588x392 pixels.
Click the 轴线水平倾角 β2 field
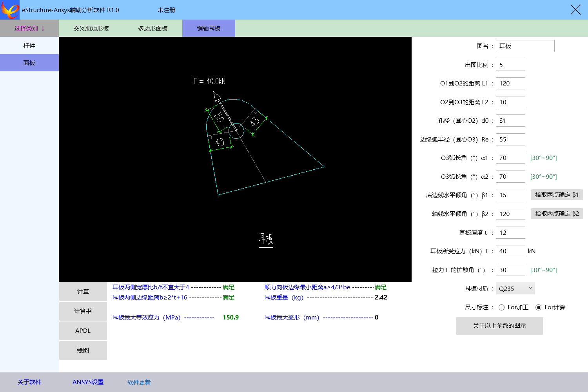(510, 214)
